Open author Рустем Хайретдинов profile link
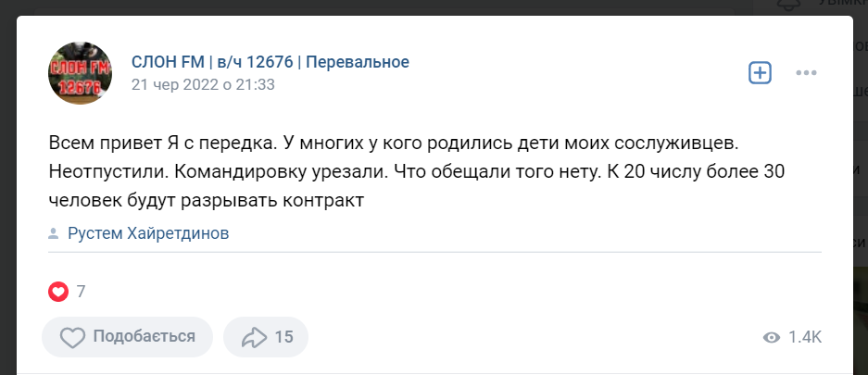The height and width of the screenshot is (375, 868). (148, 233)
